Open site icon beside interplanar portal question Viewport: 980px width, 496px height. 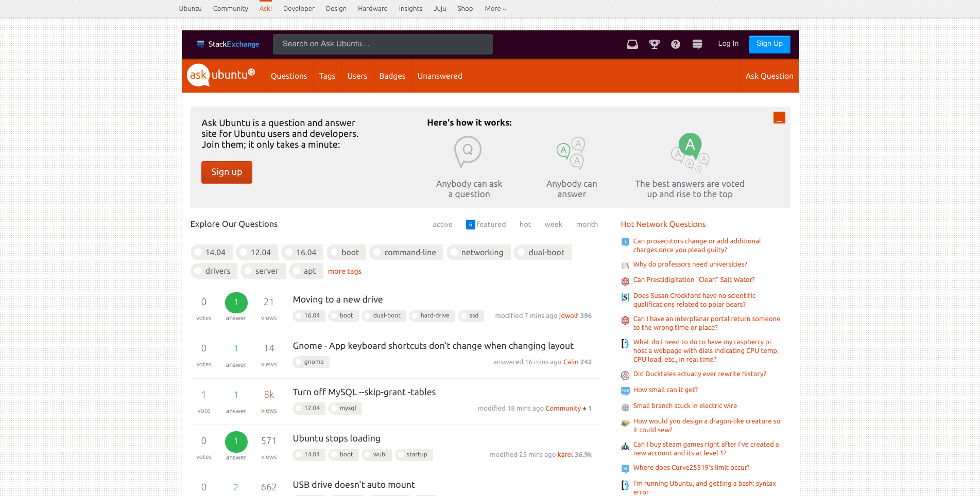625,320
